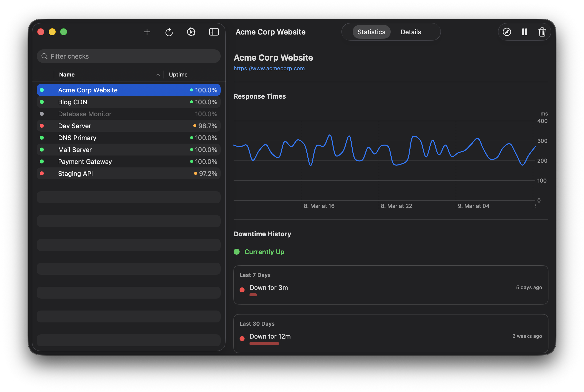
Task: Click the red downtime bar under Down for 12m
Action: pyautogui.click(x=264, y=344)
